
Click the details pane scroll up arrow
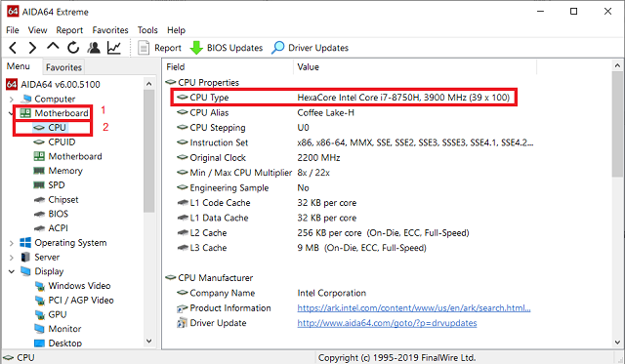click(617, 65)
